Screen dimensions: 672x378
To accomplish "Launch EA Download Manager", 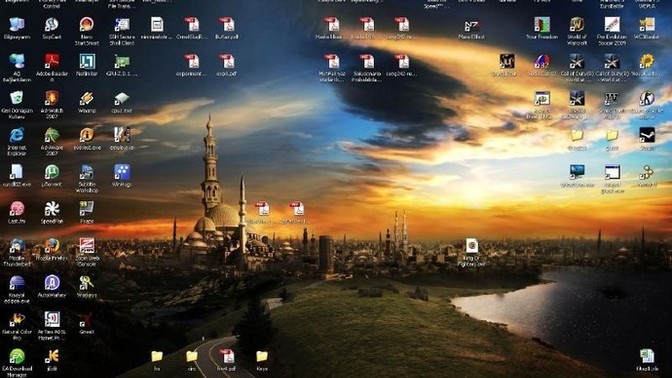I will [17, 356].
